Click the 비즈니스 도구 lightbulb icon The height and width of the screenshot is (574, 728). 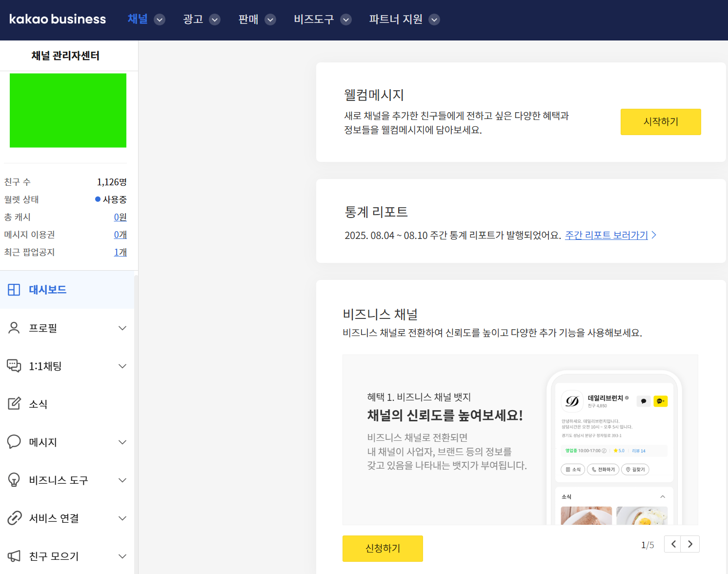pyautogui.click(x=14, y=480)
